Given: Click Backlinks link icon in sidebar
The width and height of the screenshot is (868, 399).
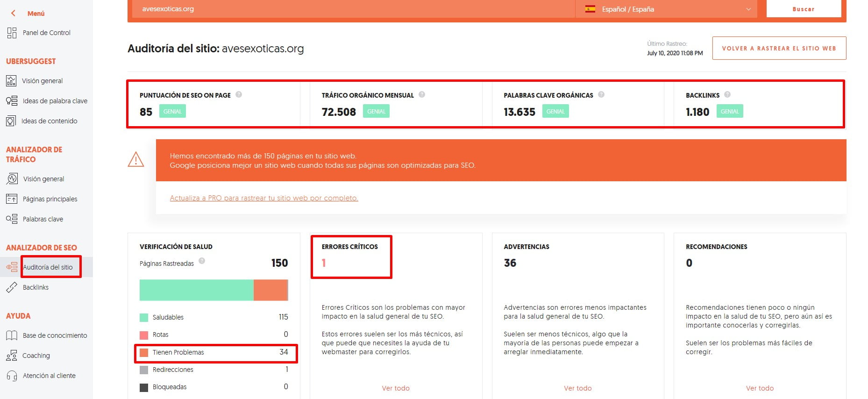Looking at the screenshot, I should click(12, 287).
